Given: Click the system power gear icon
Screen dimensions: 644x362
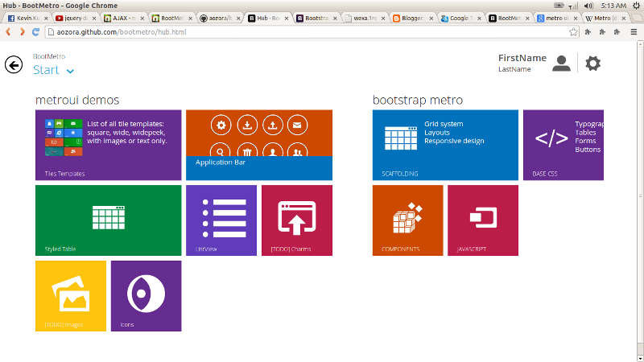Looking at the screenshot, I should (636, 6).
